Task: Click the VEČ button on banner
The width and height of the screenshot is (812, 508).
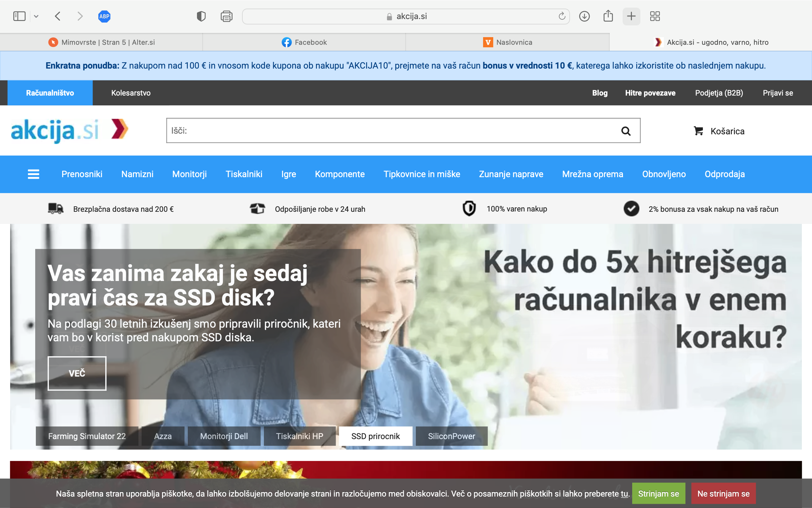Action: (x=77, y=373)
